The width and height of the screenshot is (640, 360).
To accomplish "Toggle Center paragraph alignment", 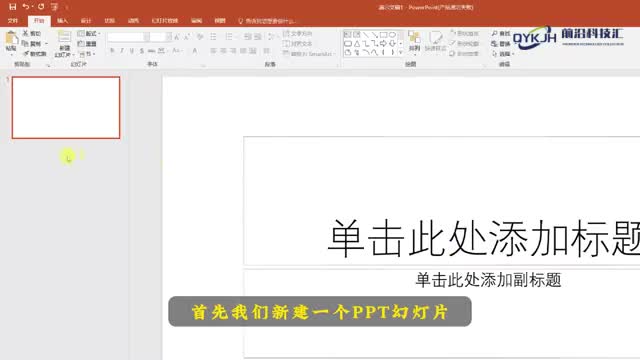I will (x=223, y=51).
